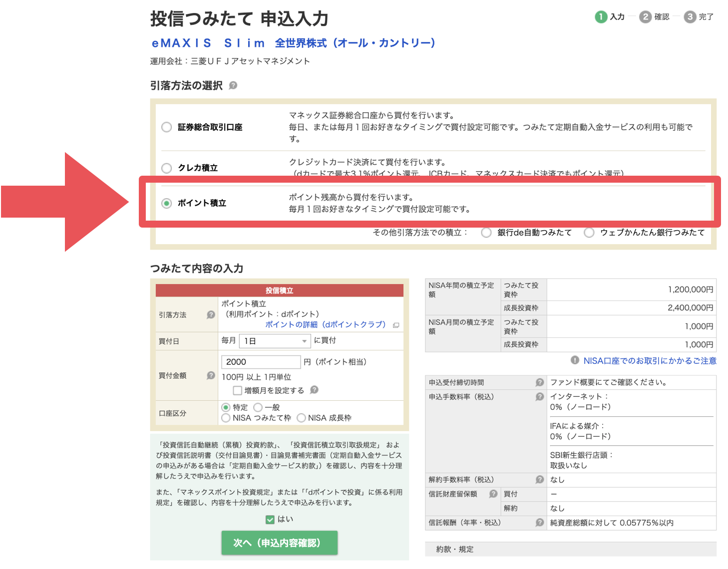Click the 投信積立 table header
This screenshot has width=728, height=569.
coord(280,290)
